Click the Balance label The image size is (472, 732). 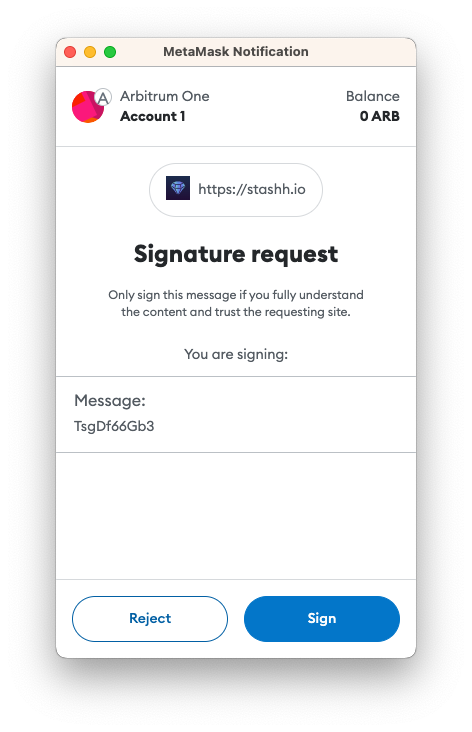pos(373,96)
